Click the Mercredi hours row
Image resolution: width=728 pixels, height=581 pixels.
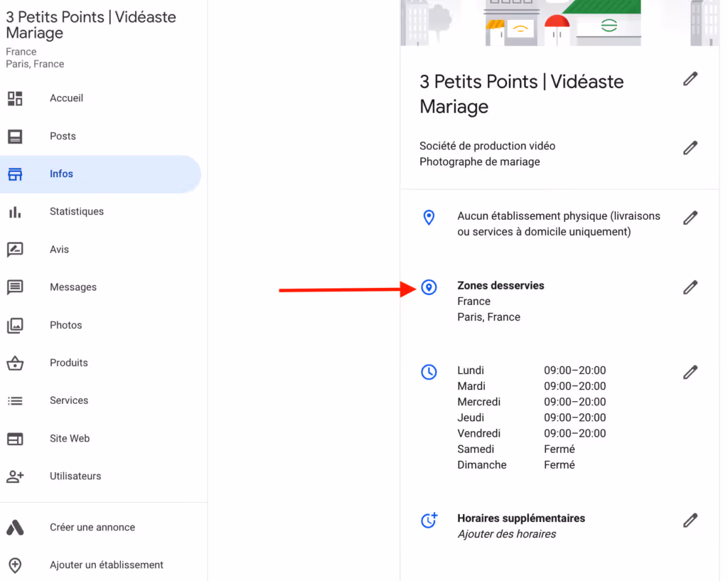[x=531, y=403]
